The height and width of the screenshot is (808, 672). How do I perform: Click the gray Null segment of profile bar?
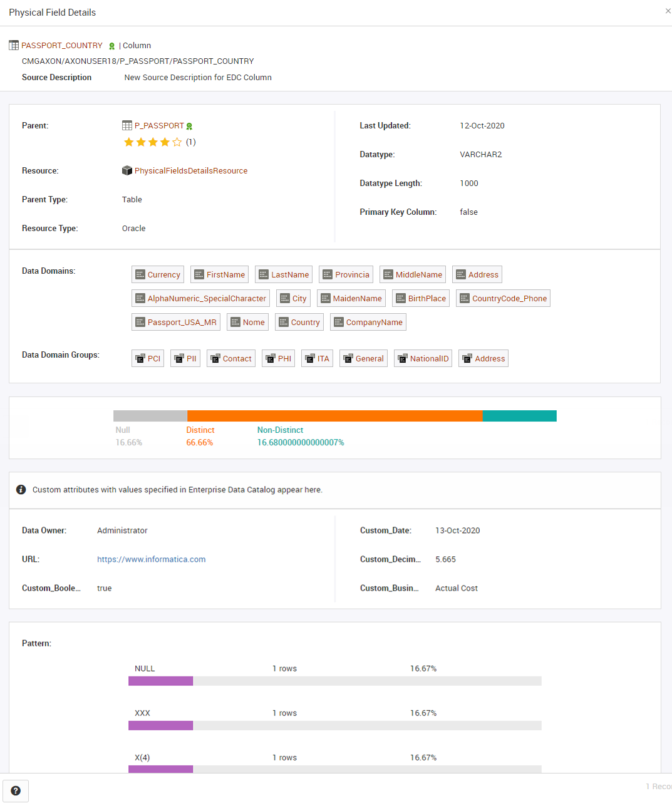pyautogui.click(x=150, y=416)
